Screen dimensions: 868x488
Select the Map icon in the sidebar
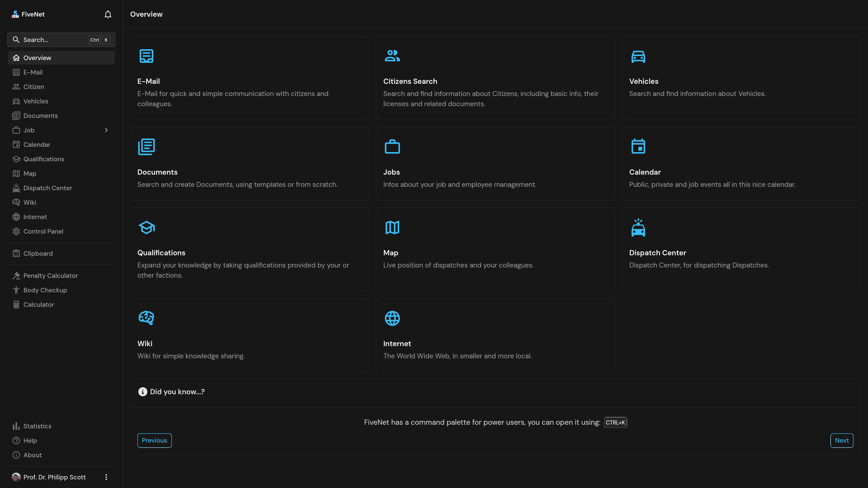(x=16, y=173)
